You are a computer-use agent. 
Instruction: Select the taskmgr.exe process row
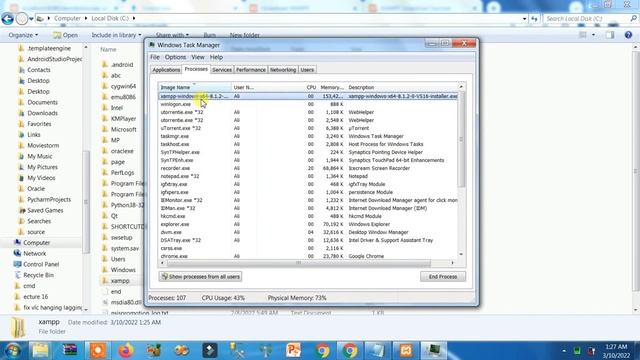[x=308, y=136]
